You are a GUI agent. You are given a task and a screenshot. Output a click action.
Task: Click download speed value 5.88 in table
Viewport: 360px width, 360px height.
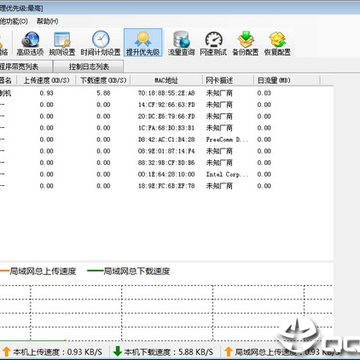point(103,93)
